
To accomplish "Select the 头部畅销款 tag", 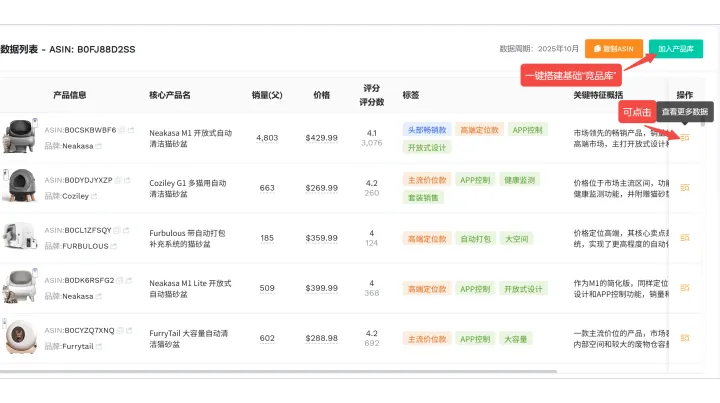I will [x=426, y=130].
